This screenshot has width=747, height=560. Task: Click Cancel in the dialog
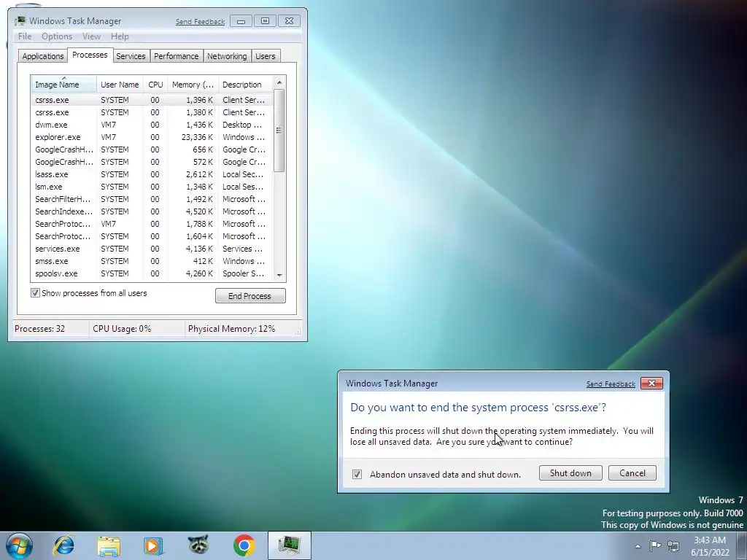[632, 472]
